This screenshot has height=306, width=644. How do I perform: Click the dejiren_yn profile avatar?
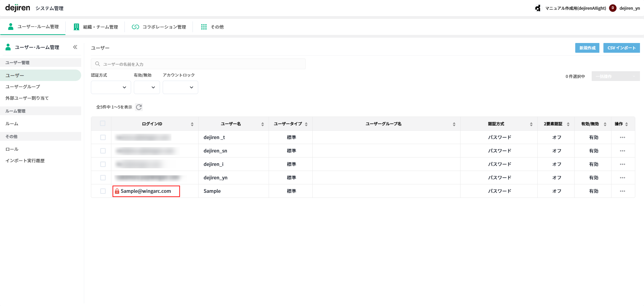click(613, 8)
